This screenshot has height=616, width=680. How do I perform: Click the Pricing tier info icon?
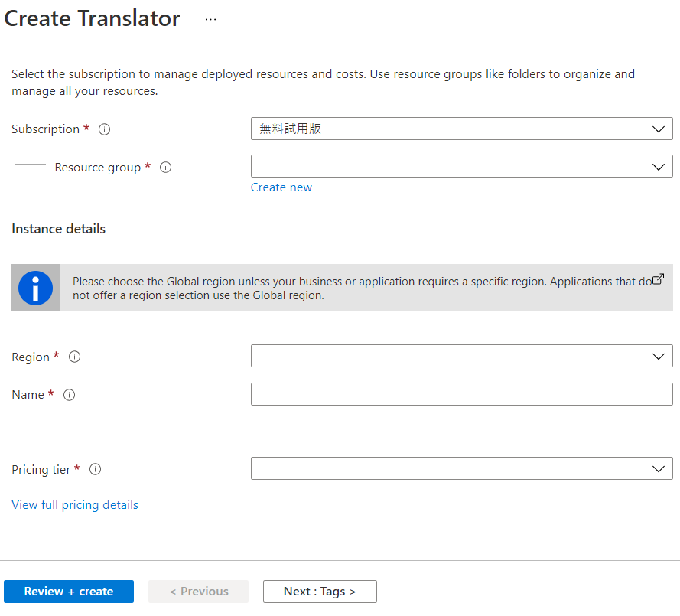96,470
